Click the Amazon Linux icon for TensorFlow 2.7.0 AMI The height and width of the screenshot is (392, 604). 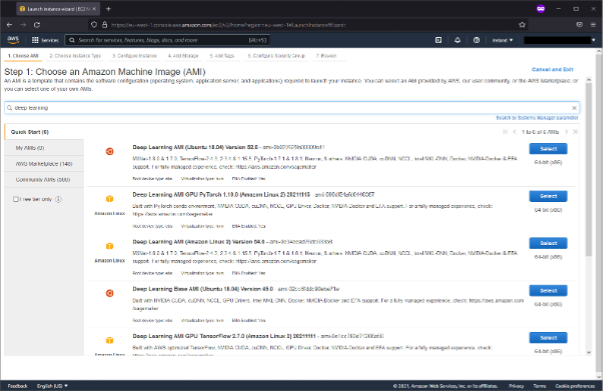coord(110,340)
